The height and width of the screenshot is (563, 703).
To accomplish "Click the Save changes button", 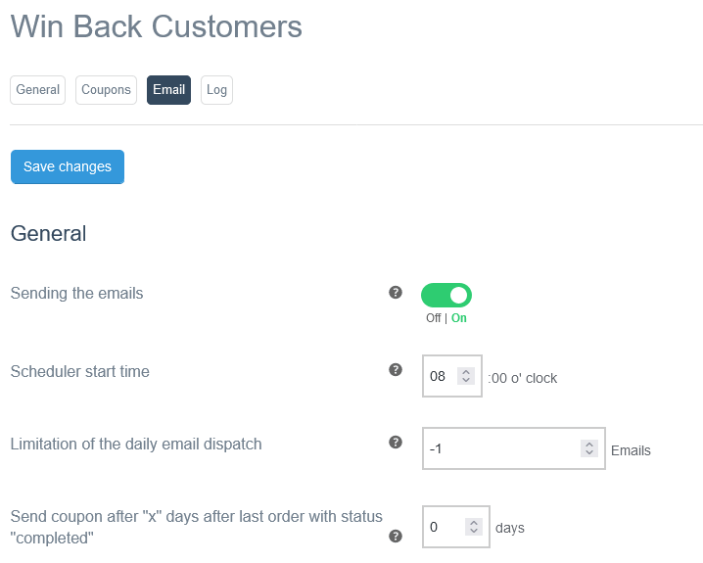I will [x=67, y=167].
